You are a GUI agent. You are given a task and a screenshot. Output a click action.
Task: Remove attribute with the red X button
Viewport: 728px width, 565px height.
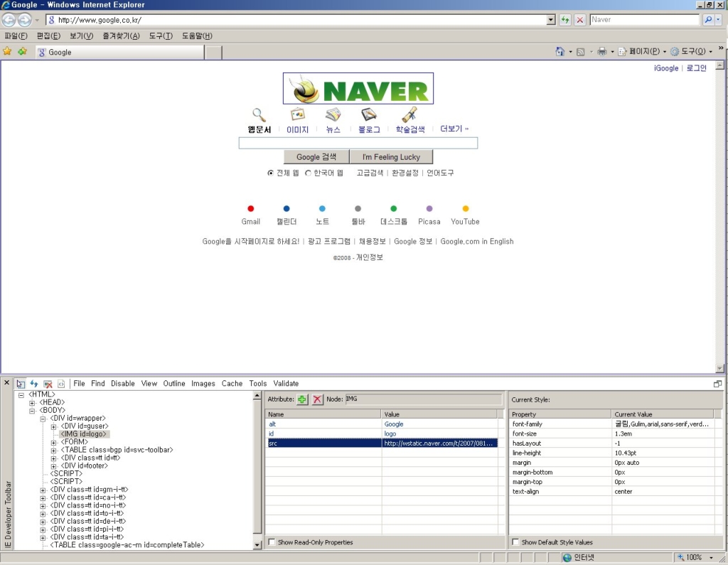point(318,399)
